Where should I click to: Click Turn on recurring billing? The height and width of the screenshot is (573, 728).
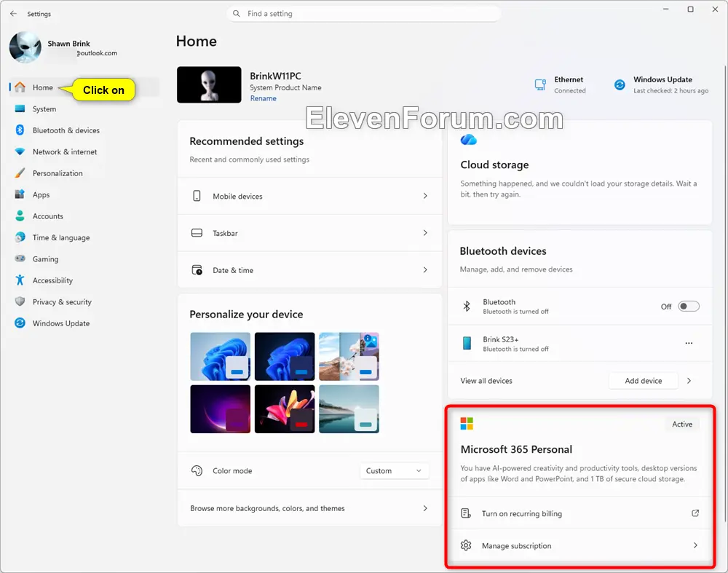coord(580,513)
